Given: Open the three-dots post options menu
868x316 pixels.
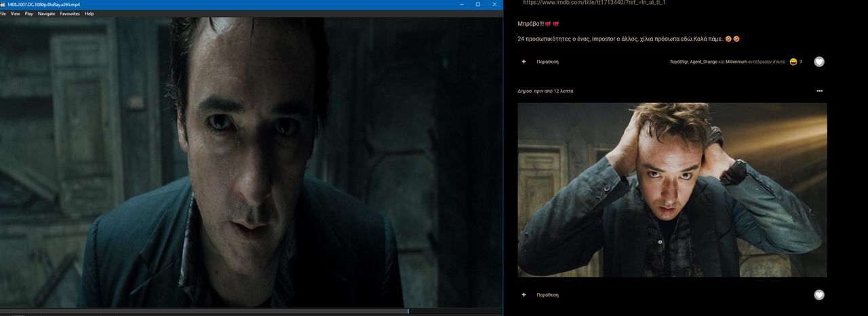Looking at the screenshot, I should pyautogui.click(x=819, y=91).
